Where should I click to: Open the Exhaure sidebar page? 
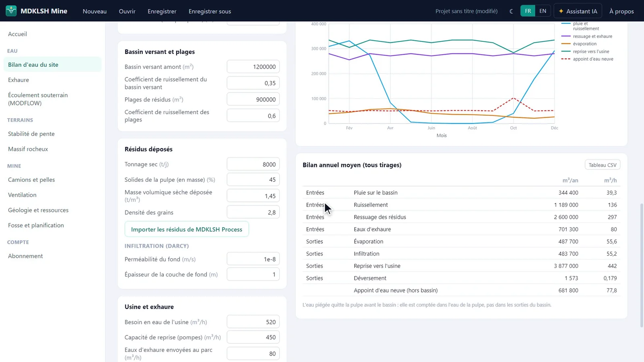click(x=52, y=80)
